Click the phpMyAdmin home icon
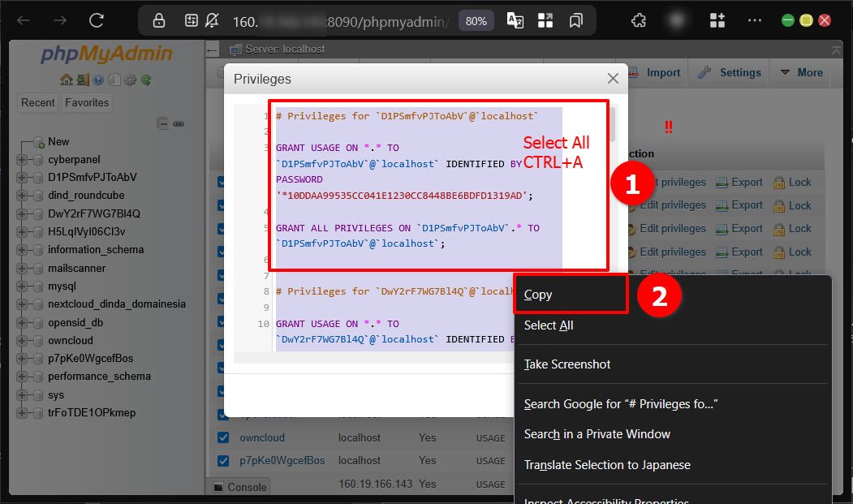Image resolution: width=853 pixels, height=504 pixels. (x=67, y=80)
